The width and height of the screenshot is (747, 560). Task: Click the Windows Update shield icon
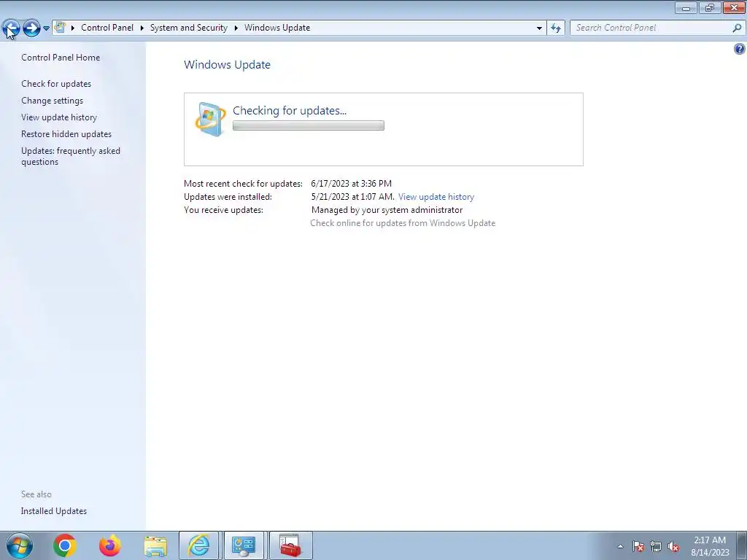click(210, 119)
